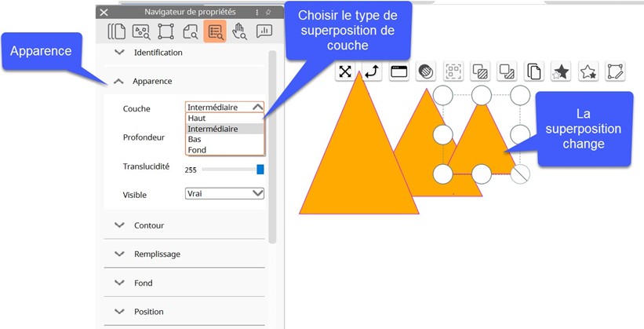Click the properties panel vertical scrollbar
Viewport: 644px width, 329px height.
point(272,147)
